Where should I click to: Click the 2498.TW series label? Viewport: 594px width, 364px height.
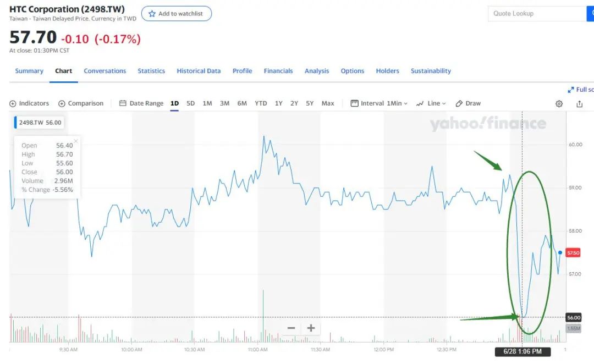tap(38, 123)
